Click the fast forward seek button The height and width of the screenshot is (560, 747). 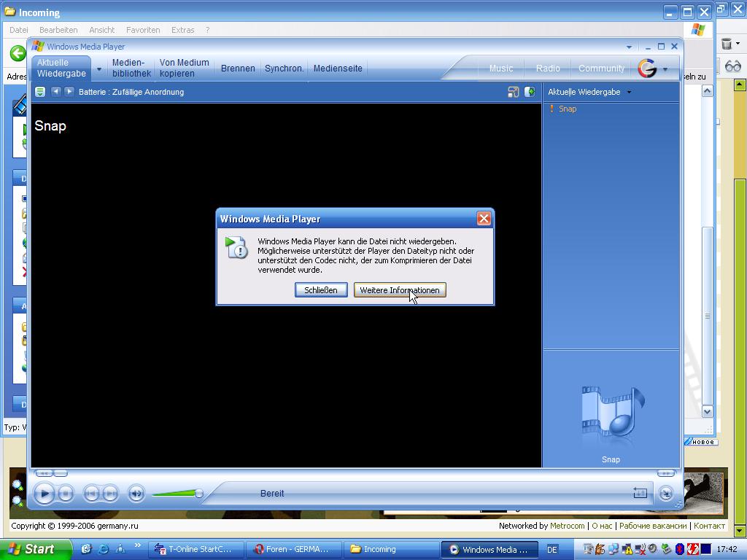coord(665,472)
